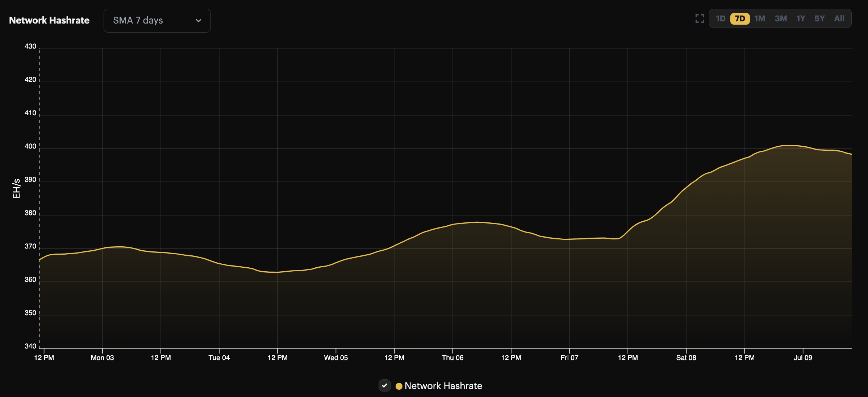Show All available hashrate history
Image resolution: width=868 pixels, height=397 pixels.
(x=839, y=18)
